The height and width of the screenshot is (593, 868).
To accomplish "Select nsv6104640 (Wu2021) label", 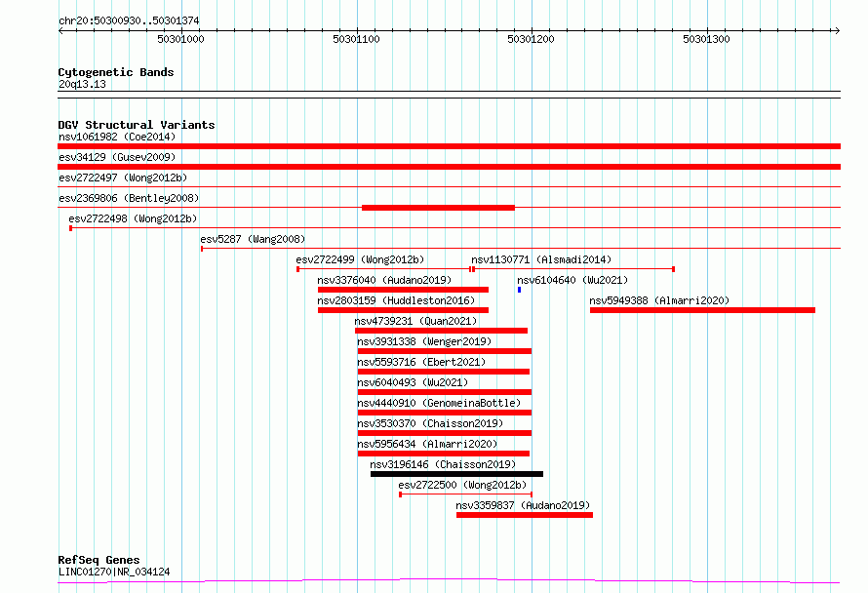I will coord(572,280).
